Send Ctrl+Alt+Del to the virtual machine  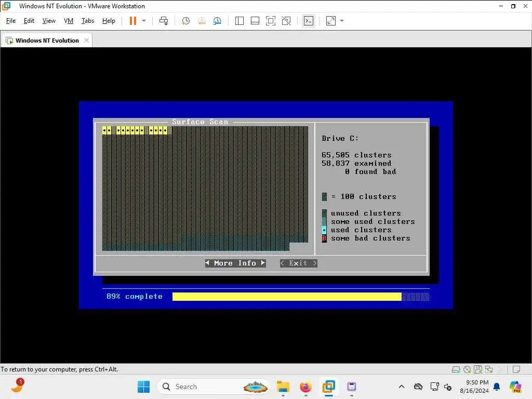[164, 21]
